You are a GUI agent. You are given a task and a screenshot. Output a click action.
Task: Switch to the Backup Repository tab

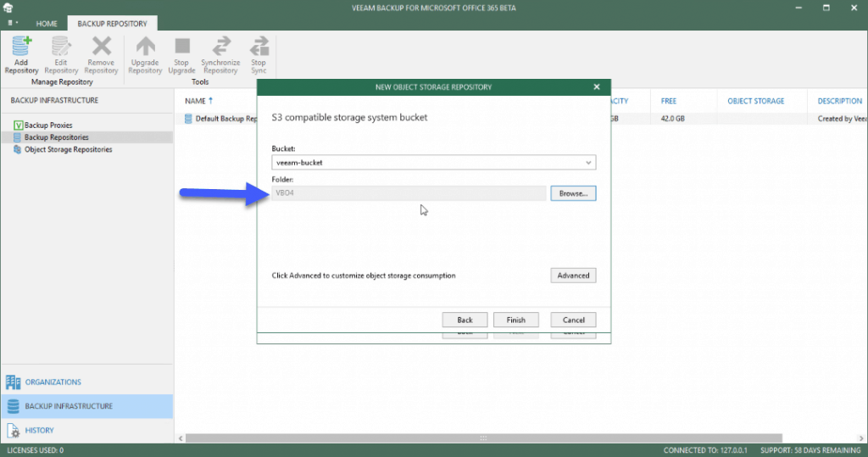point(113,24)
